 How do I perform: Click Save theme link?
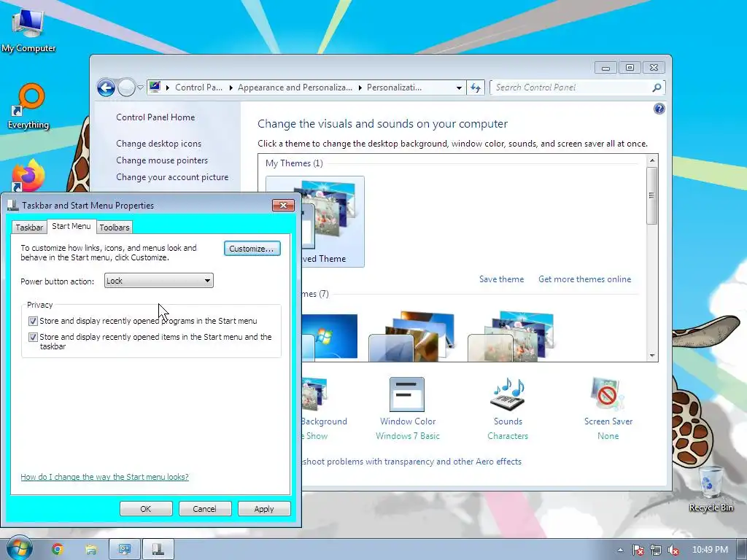click(501, 279)
